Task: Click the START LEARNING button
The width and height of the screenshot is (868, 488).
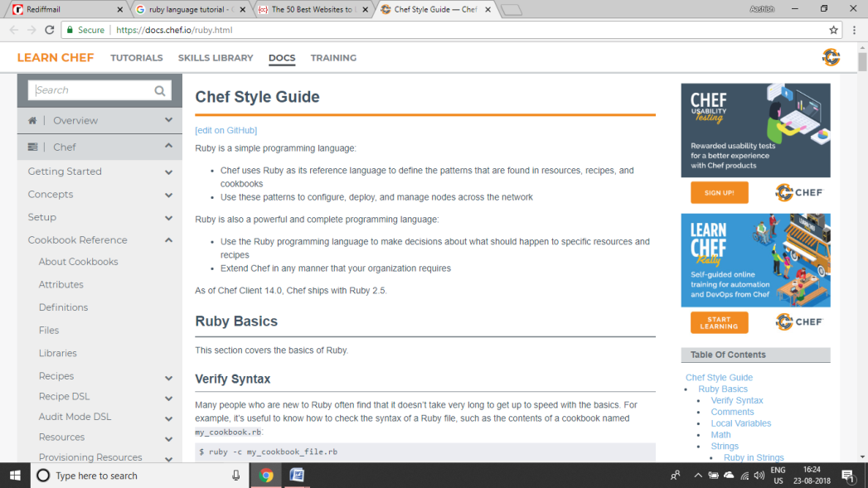Action: [719, 322]
